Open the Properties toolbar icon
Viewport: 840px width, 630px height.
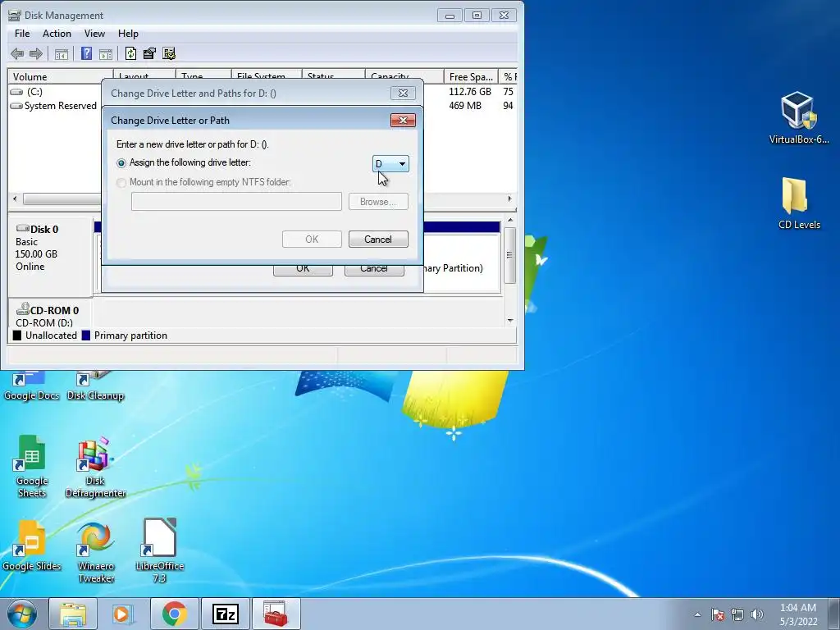click(x=149, y=53)
